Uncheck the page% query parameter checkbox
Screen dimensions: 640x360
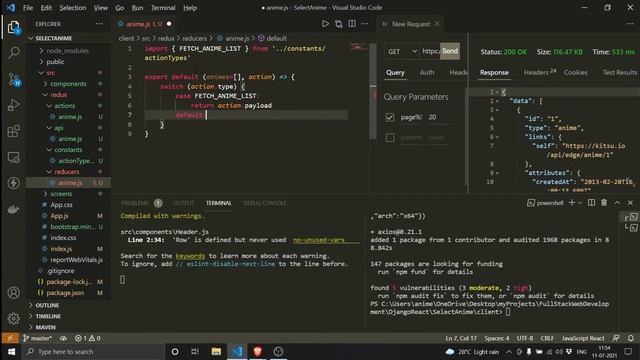click(390, 118)
